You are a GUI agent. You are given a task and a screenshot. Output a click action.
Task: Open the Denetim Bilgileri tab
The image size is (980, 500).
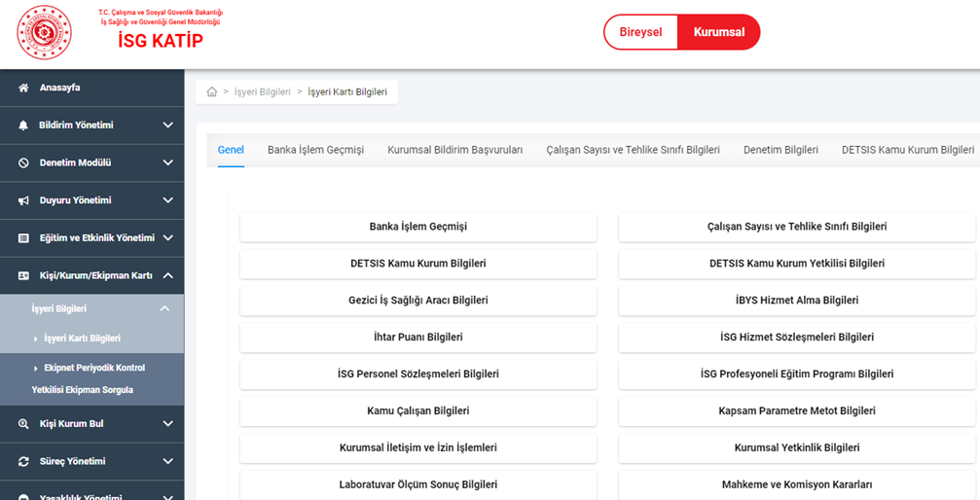pyautogui.click(x=780, y=150)
